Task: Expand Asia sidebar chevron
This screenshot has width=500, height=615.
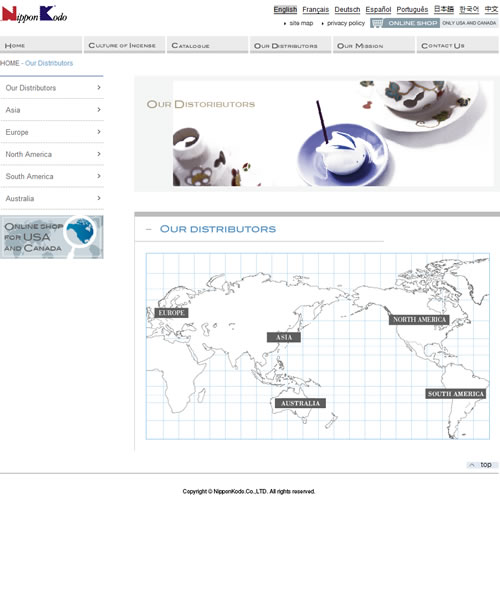Action: coord(99,109)
